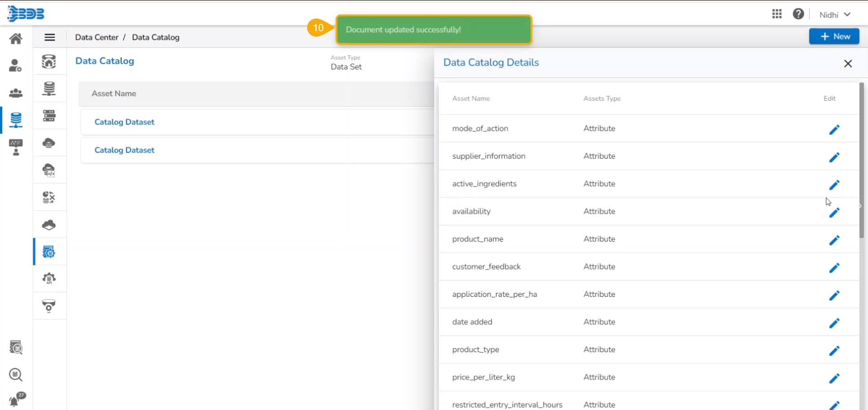The image size is (868, 410).
Task: Open the first Catalog Dataset link
Action: [x=124, y=122]
